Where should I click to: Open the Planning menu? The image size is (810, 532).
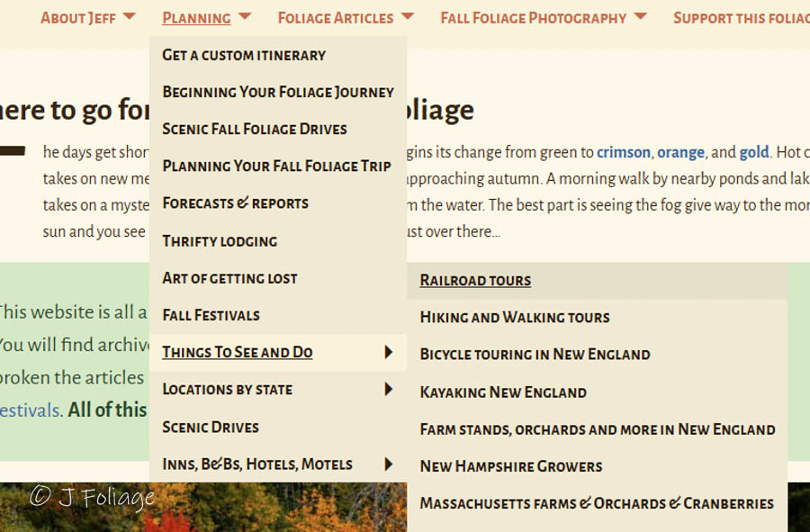[x=196, y=18]
